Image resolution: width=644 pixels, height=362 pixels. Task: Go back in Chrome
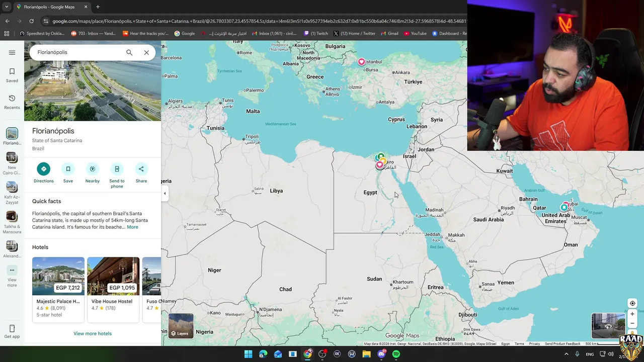coord(7,21)
